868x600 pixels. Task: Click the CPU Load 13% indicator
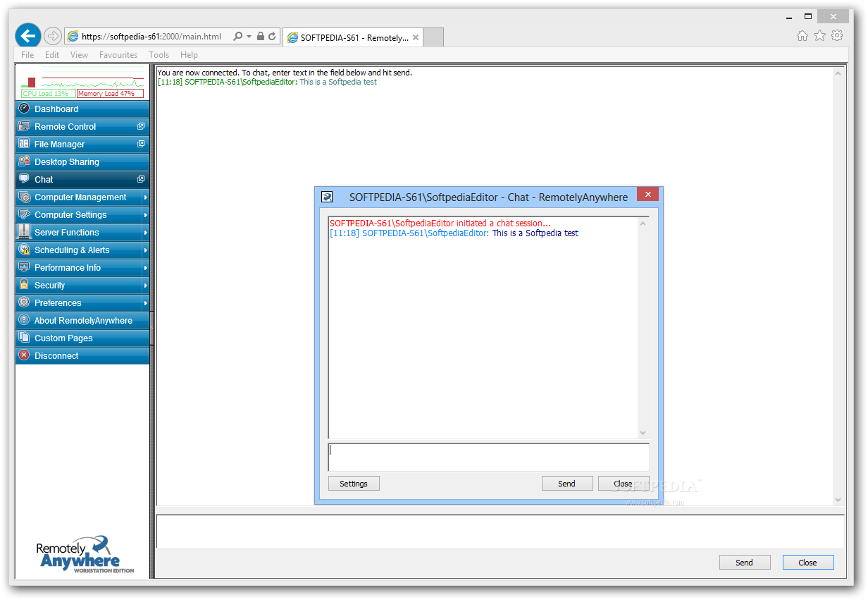48,93
